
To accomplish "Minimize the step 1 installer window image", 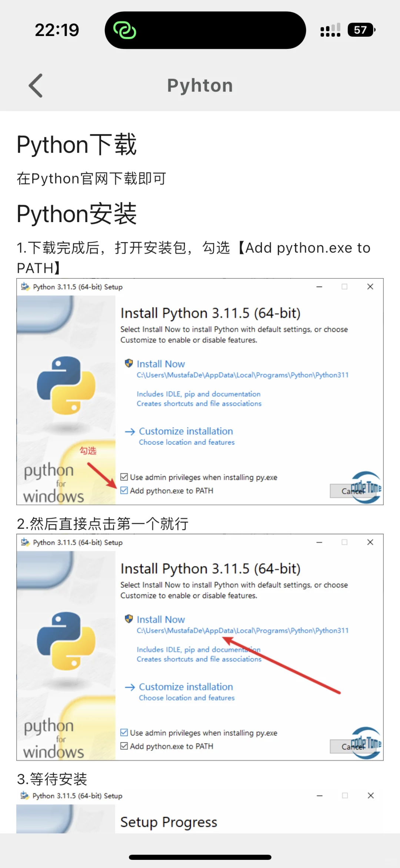I will [319, 287].
